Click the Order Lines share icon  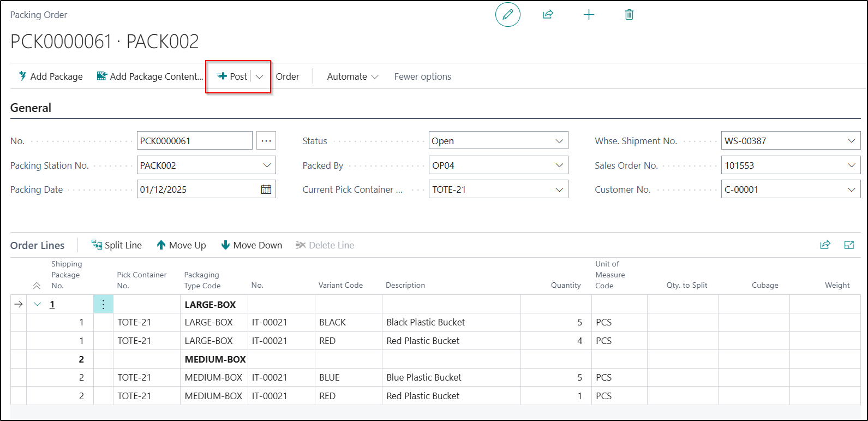(x=825, y=245)
